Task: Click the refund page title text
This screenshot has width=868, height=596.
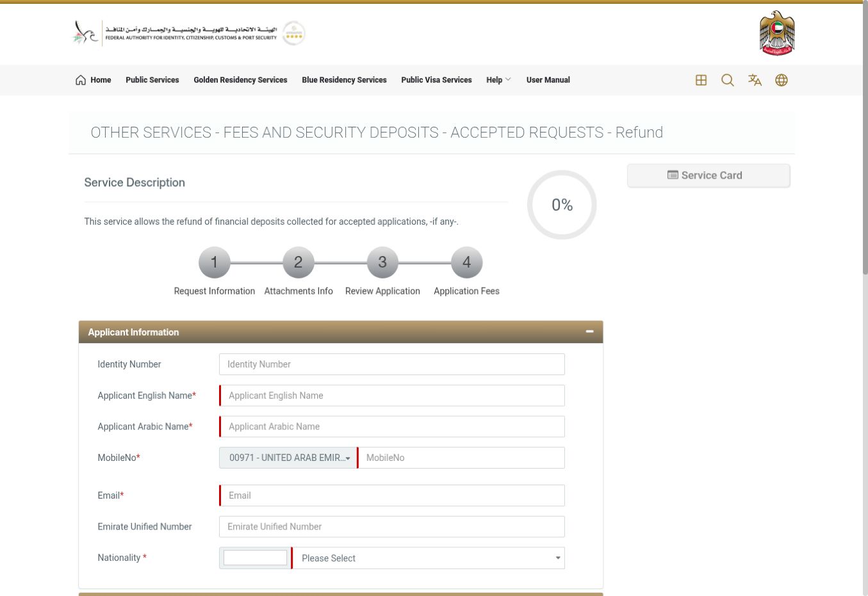Action: [377, 133]
